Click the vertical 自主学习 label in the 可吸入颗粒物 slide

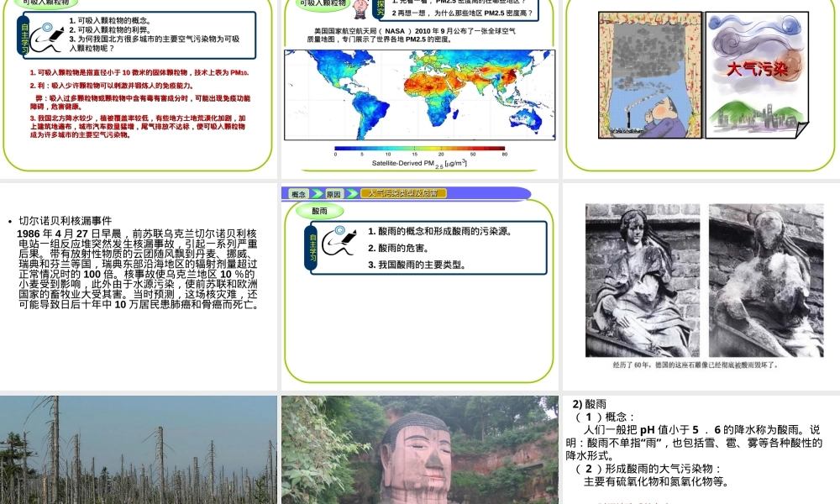point(24,36)
